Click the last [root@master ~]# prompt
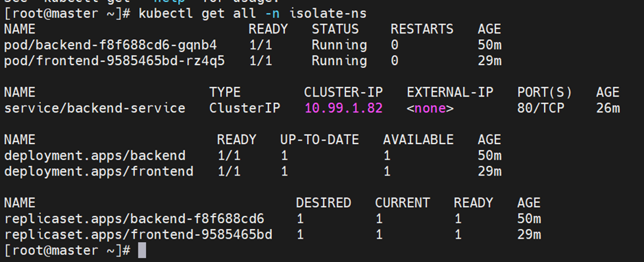The image size is (644, 262). click(x=67, y=250)
